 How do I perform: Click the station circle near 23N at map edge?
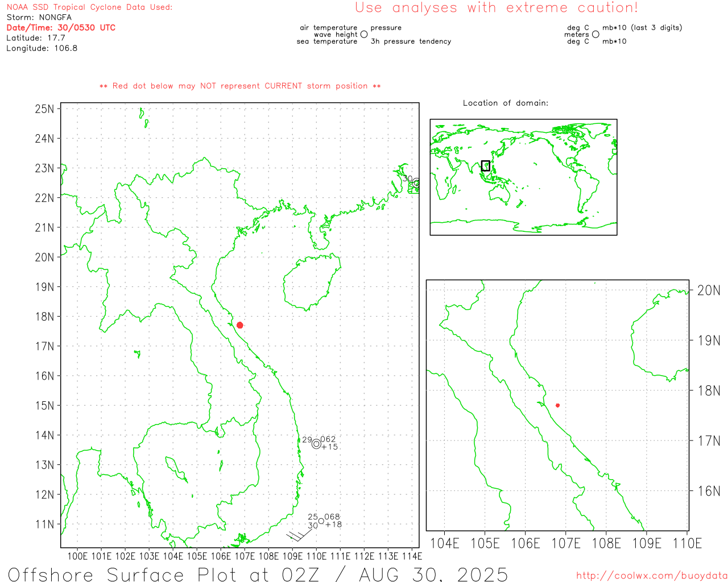coord(416,183)
